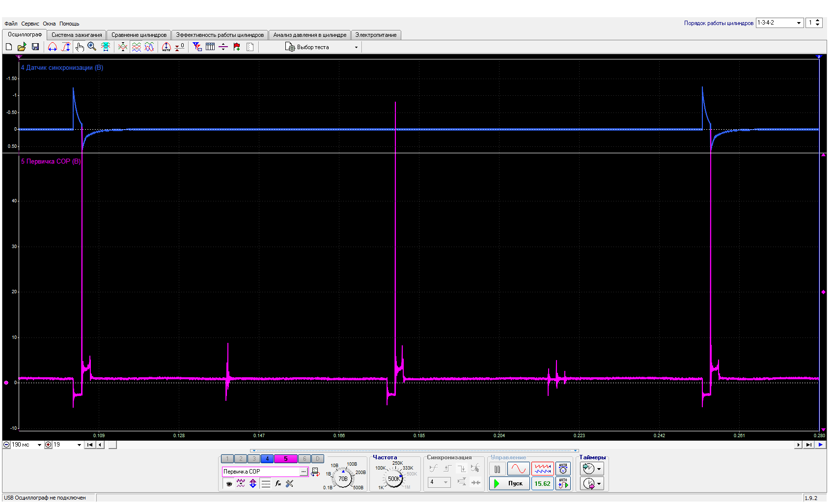Select the magnifier zoom tool

point(92,47)
